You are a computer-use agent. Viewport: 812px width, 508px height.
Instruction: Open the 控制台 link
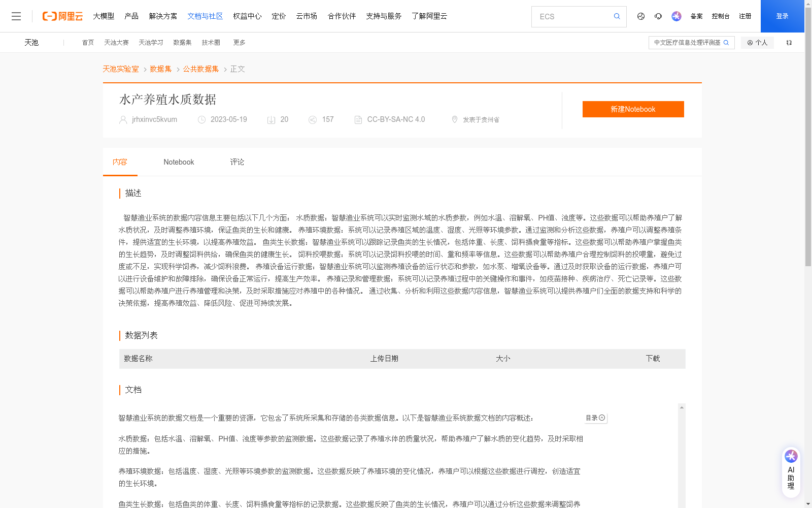(x=720, y=16)
